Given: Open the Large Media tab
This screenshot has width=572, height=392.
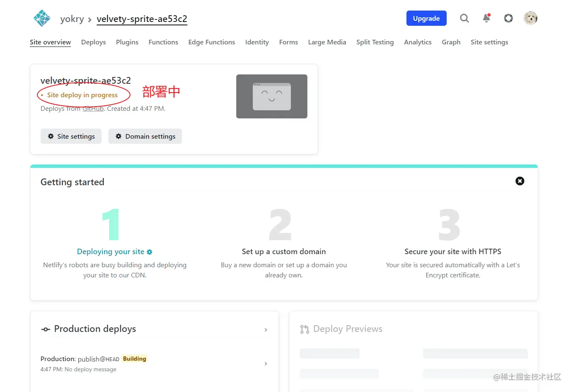Looking at the screenshot, I should [x=327, y=42].
